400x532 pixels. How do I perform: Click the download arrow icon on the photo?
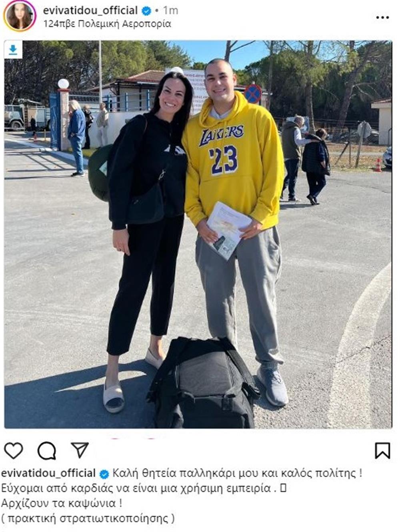click(13, 50)
